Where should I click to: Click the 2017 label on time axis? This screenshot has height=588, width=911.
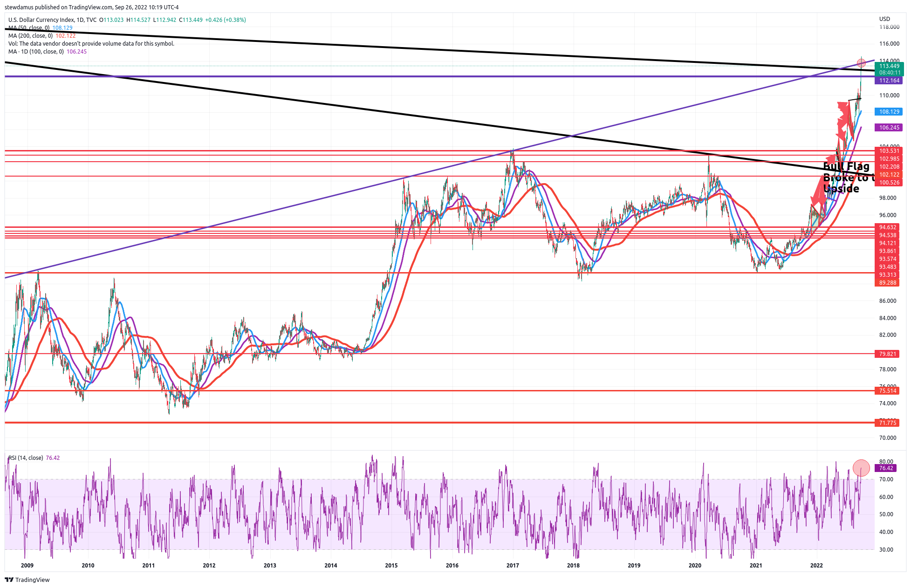(513, 566)
